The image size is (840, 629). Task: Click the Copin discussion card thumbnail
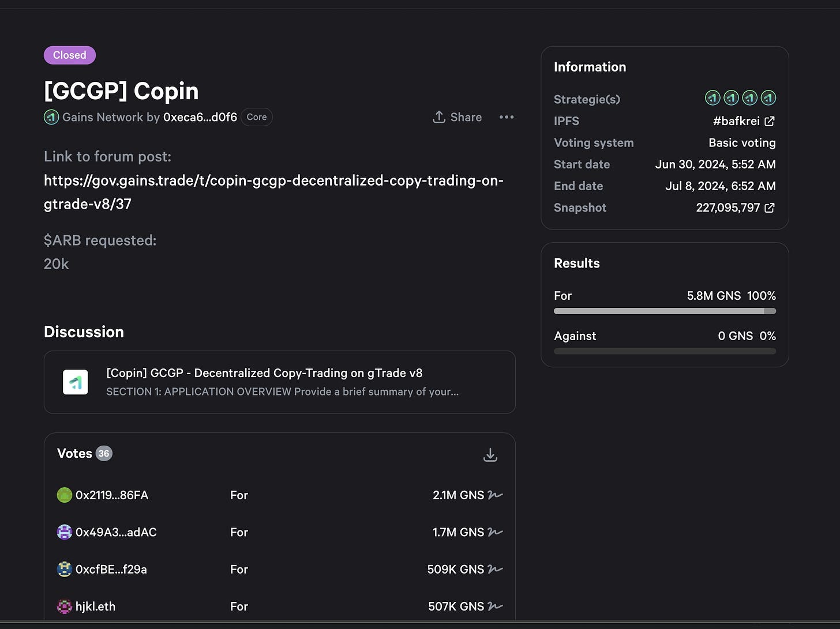point(76,382)
